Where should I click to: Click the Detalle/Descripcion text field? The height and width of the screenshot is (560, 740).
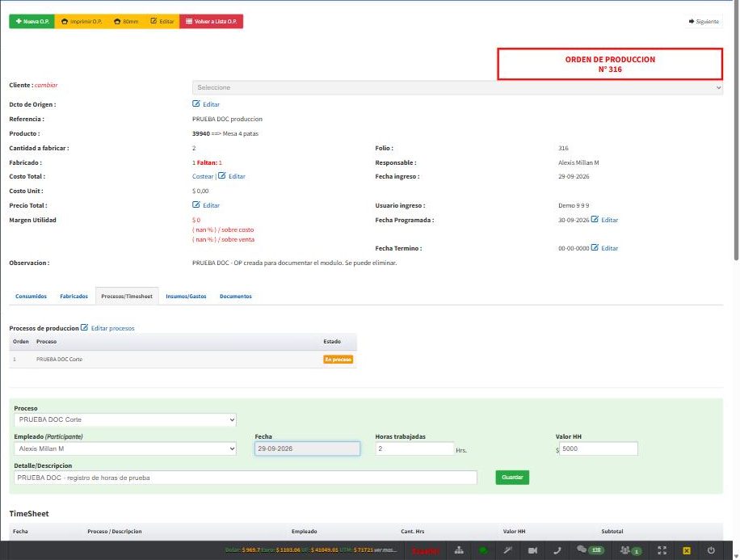[x=246, y=478]
